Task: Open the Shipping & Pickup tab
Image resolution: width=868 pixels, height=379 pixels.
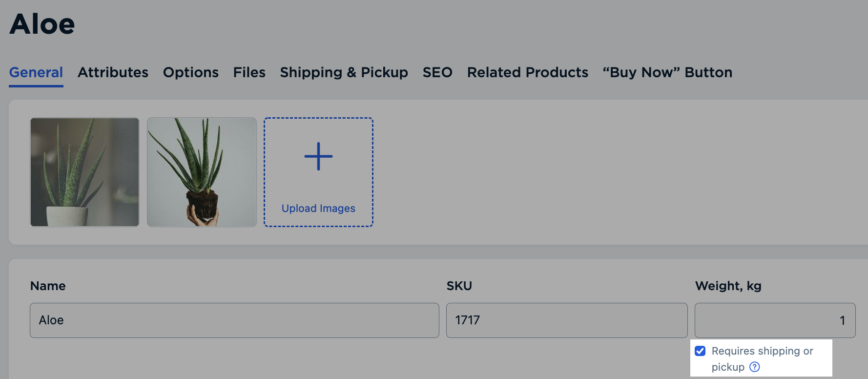Action: point(344,72)
